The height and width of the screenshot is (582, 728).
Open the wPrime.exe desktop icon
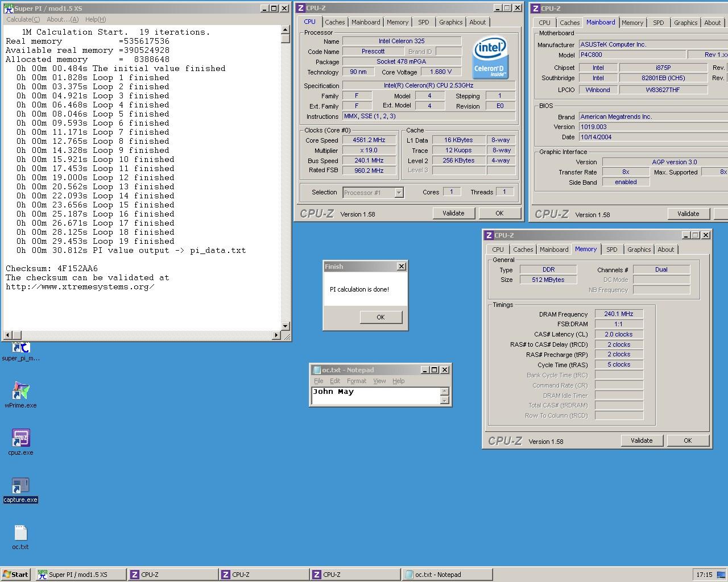click(20, 394)
